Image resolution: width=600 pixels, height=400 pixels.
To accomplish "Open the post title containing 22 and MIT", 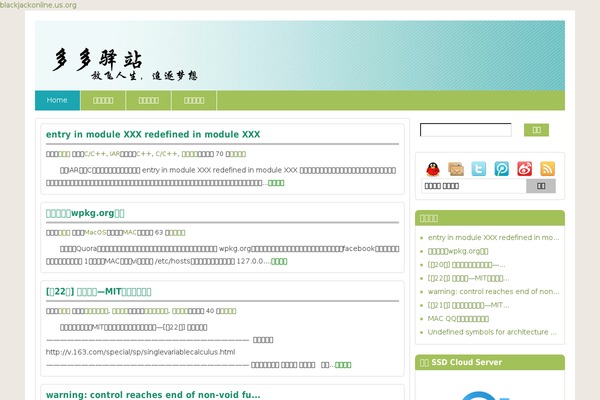I will (x=98, y=292).
